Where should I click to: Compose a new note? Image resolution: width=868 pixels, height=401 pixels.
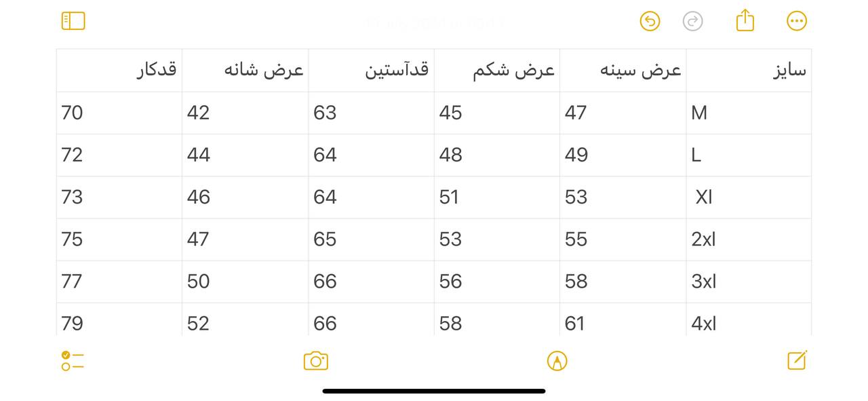797,360
